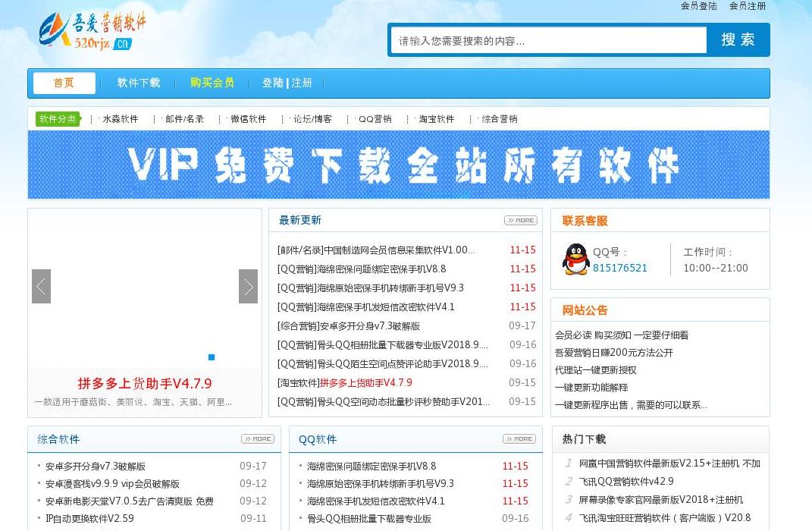
Task: Click 登陆 in the blue navigation bar
Action: click(x=272, y=83)
